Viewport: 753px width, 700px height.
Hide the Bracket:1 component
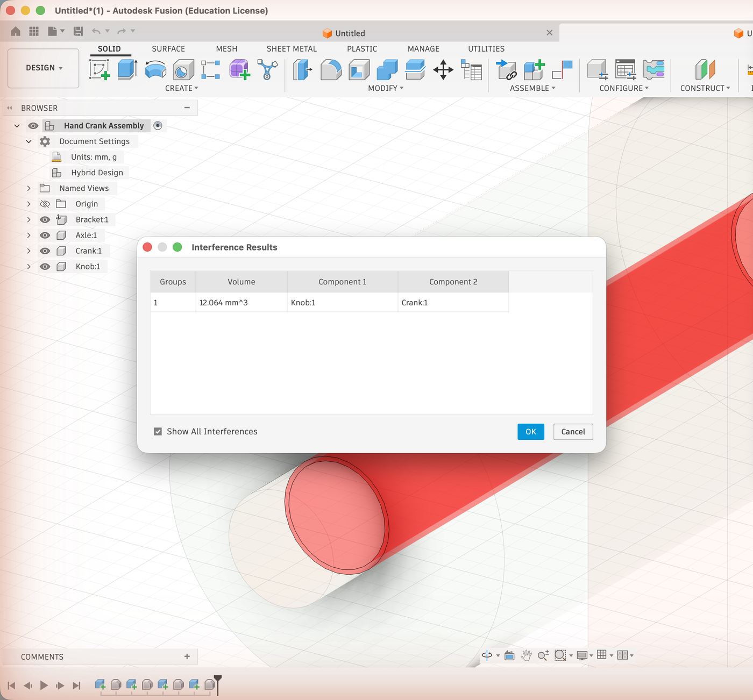45,220
